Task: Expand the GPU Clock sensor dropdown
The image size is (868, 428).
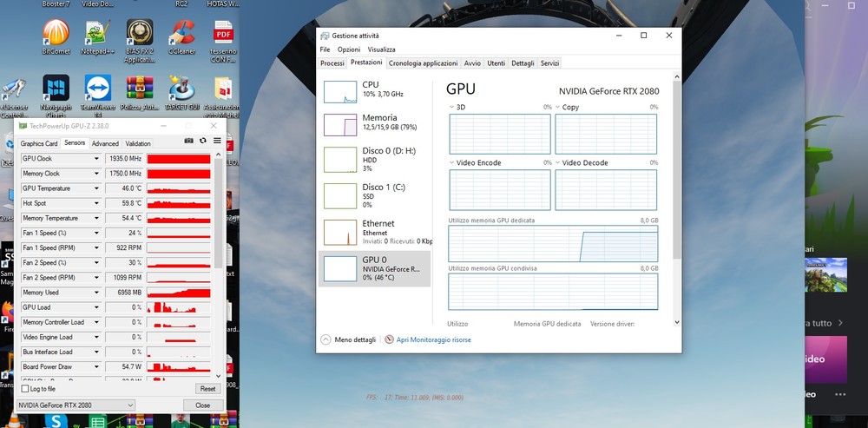Action: [x=96, y=158]
